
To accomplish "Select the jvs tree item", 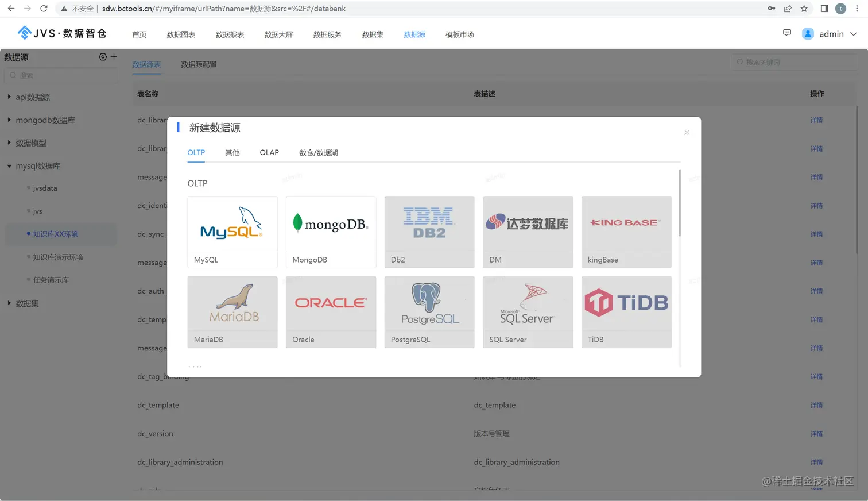I will (38, 211).
